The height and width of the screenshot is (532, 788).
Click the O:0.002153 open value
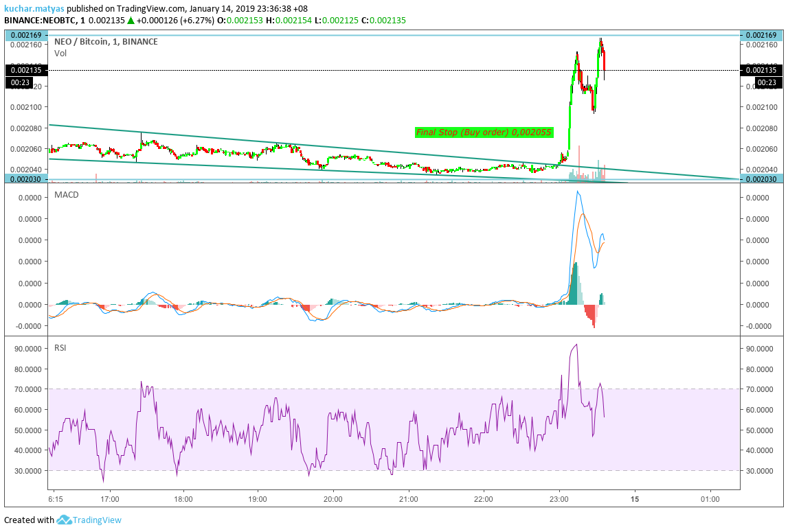pos(240,21)
